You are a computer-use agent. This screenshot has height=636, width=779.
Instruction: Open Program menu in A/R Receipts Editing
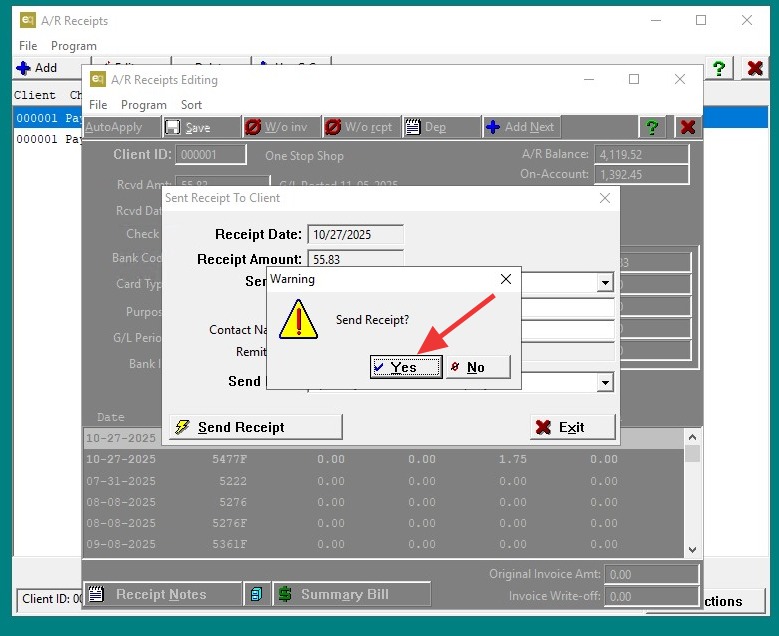pos(144,105)
